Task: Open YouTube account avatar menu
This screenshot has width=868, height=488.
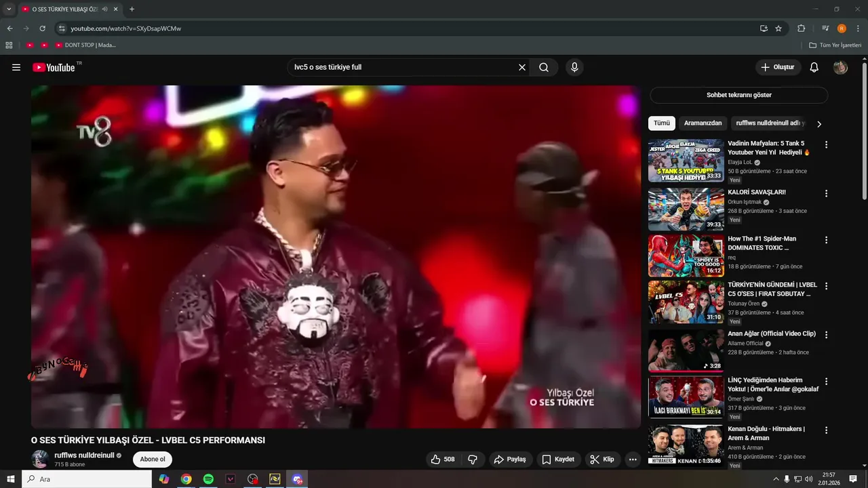Action: [840, 67]
